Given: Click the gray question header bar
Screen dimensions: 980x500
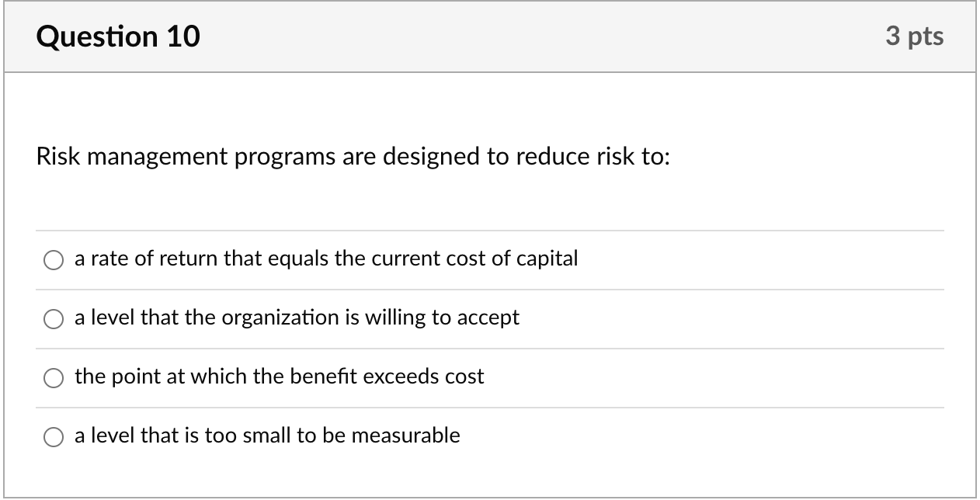Looking at the screenshot, I should click(x=490, y=37).
